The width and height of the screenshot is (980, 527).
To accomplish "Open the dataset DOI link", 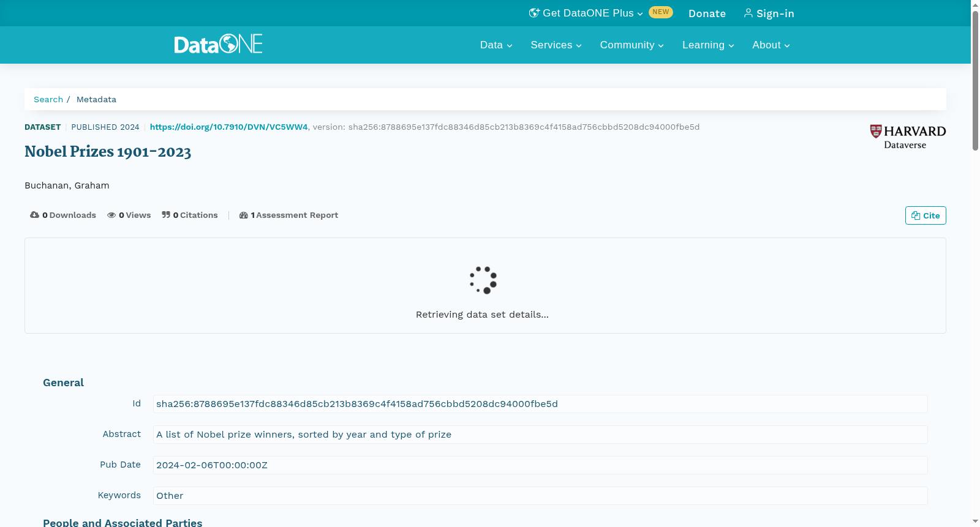I will (x=228, y=127).
